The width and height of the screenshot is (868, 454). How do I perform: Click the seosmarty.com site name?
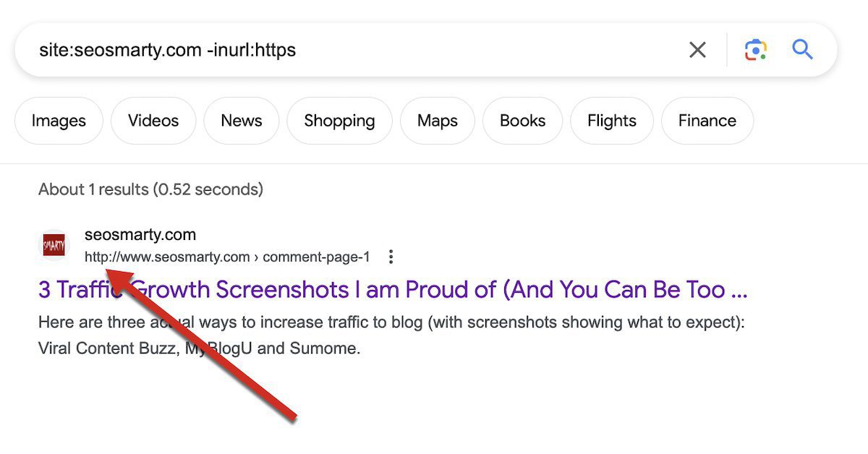pos(140,235)
